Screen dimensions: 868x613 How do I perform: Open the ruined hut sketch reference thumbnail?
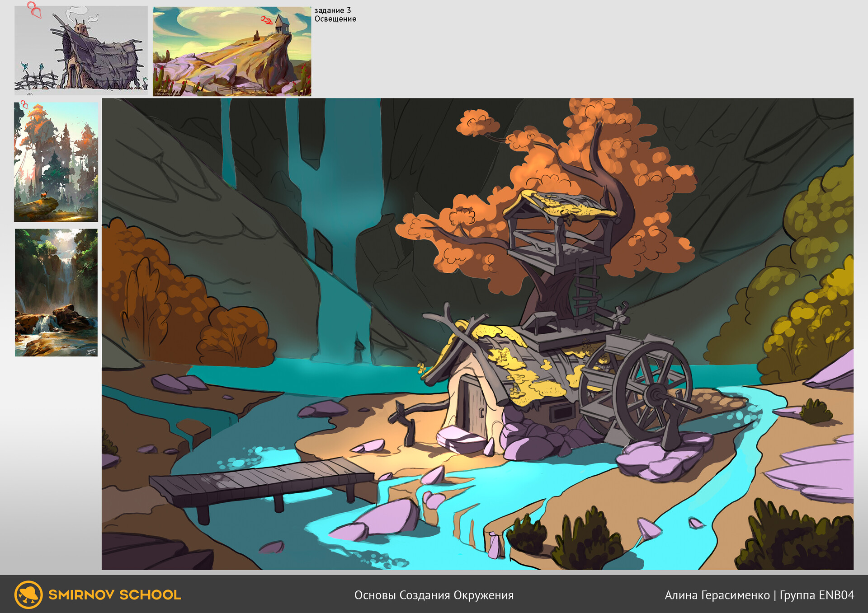pyautogui.click(x=81, y=50)
